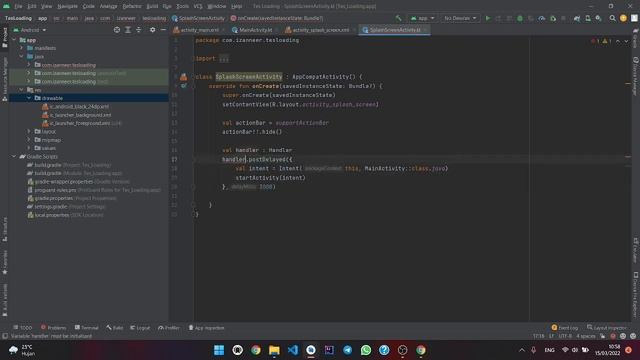Screen dimensions: 640x360
Task: Expand the values folder
Action: click(29, 148)
